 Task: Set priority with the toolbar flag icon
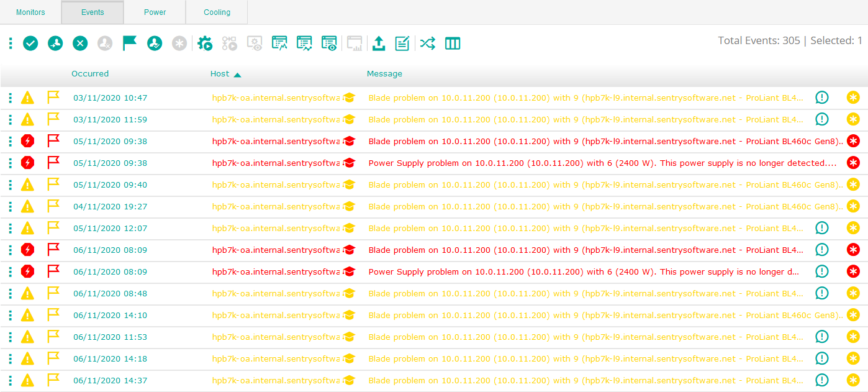click(x=129, y=43)
